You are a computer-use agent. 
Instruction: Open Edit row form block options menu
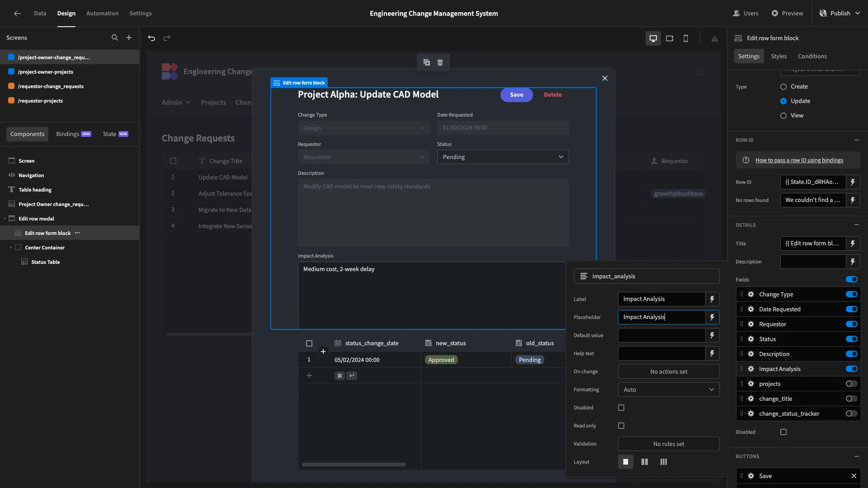pos(77,233)
